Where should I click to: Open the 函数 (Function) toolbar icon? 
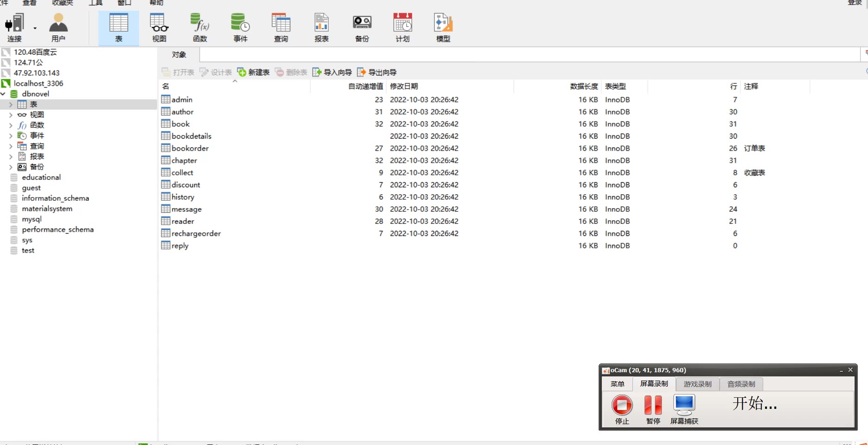click(x=200, y=28)
